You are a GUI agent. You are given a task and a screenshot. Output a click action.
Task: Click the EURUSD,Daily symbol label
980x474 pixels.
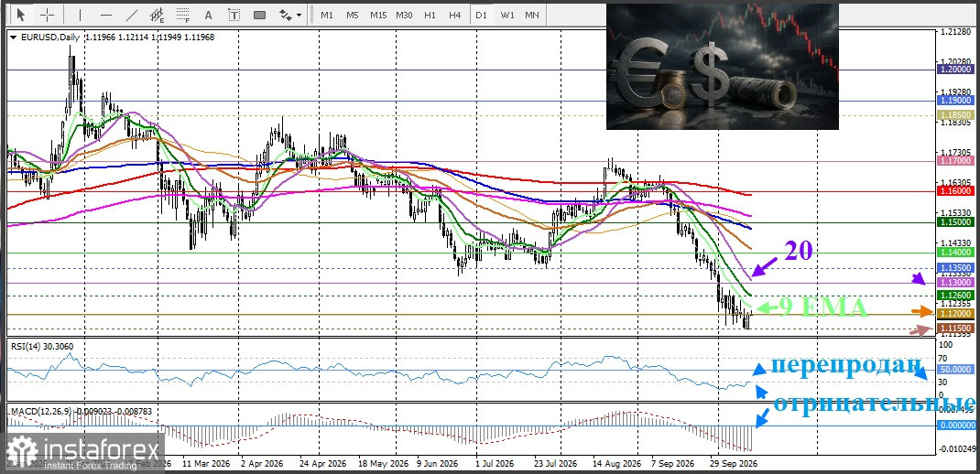(x=50, y=37)
